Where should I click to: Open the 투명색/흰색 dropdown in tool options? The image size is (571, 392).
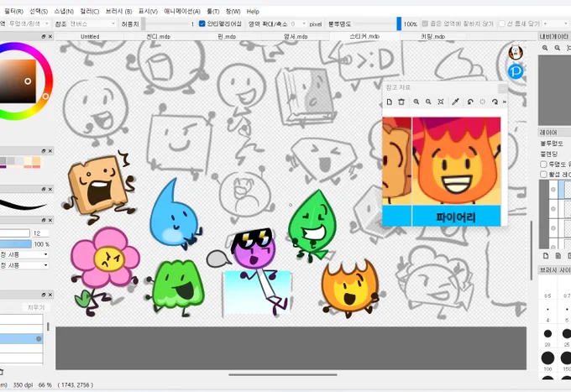tap(29, 24)
